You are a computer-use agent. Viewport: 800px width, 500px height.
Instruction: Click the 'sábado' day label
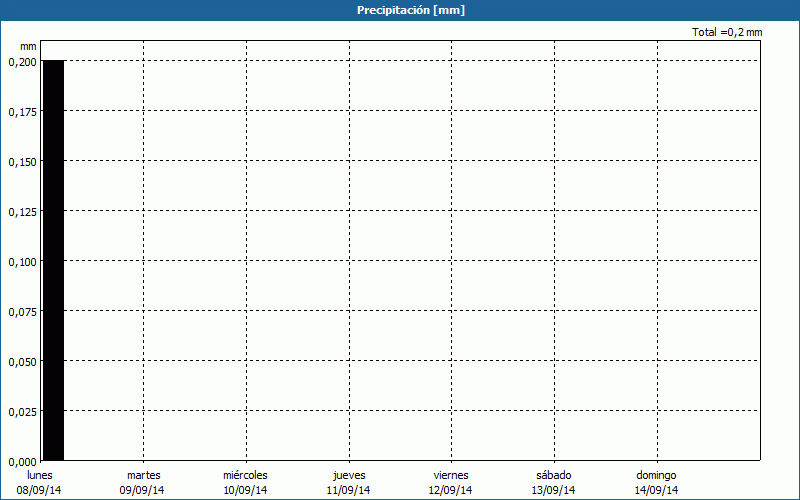click(554, 475)
